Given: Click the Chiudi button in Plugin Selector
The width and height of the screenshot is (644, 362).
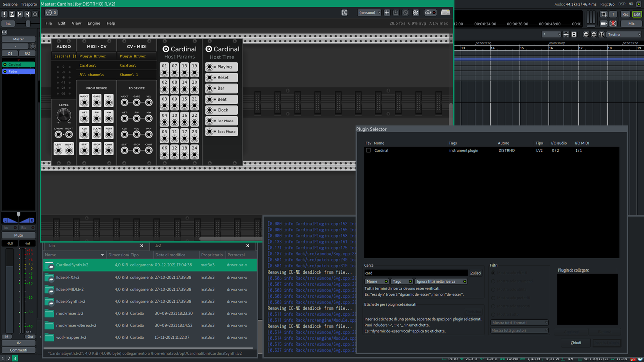Looking at the screenshot, I should pos(576,343).
